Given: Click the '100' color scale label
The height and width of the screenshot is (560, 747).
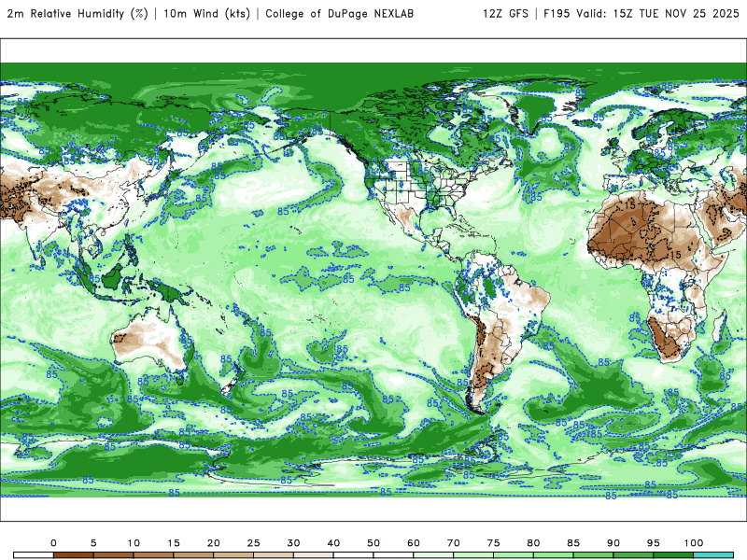Looking at the screenshot, I should (x=694, y=543).
